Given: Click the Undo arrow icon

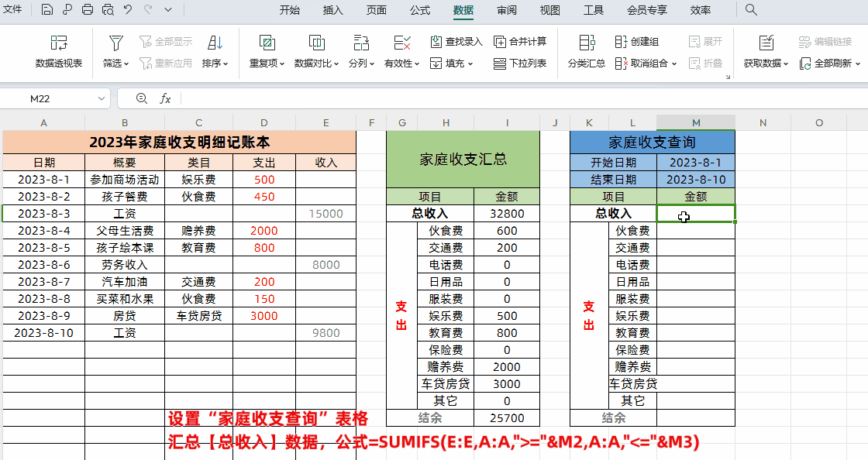Looking at the screenshot, I should (x=128, y=9).
